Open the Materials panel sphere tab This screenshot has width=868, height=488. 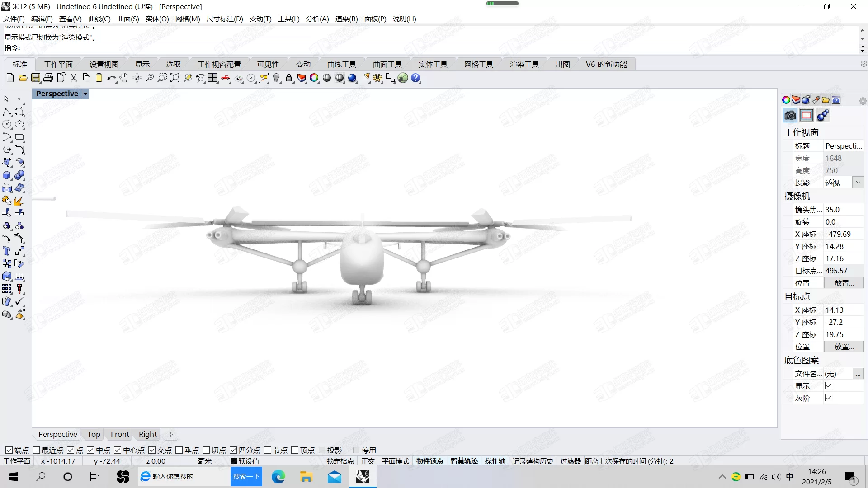point(806,100)
